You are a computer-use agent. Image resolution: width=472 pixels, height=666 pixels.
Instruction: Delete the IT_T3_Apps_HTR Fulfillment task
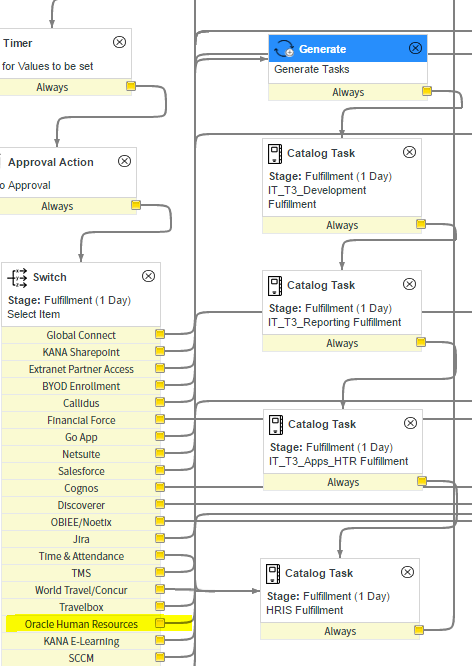tap(410, 423)
